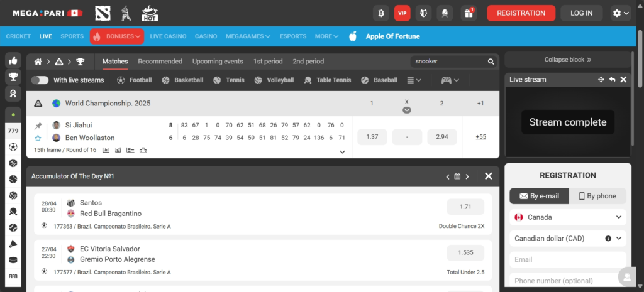Open calendar icon in Accumulator Of The Day

click(457, 176)
